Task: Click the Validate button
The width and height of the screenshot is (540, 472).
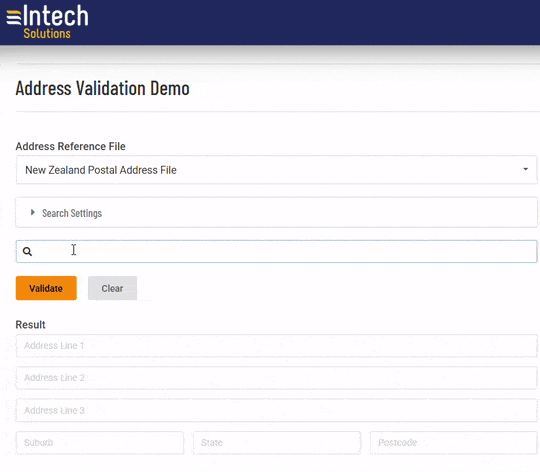Action: point(46,288)
